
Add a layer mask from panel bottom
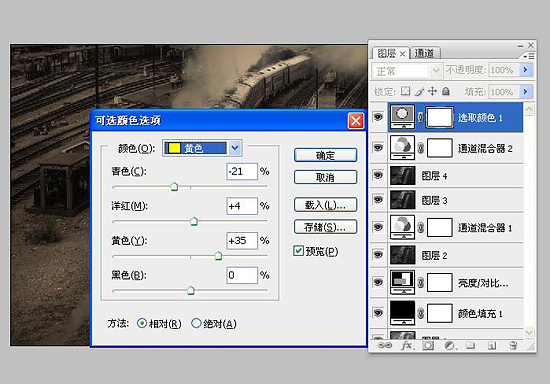pyautogui.click(x=428, y=346)
